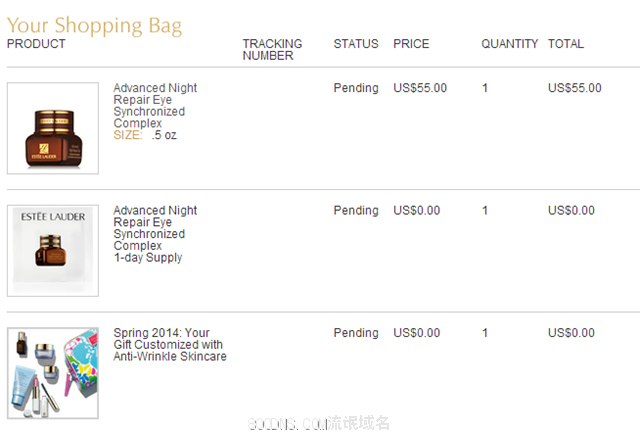Click Advanced Night Repair Eye .5 oz product name
The height and width of the screenshot is (433, 640).
click(x=155, y=105)
